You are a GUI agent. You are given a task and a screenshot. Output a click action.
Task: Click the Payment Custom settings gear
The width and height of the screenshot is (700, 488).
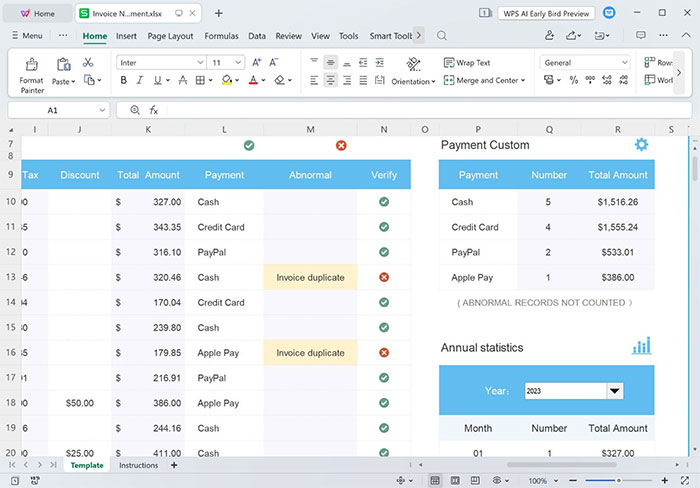pos(641,145)
